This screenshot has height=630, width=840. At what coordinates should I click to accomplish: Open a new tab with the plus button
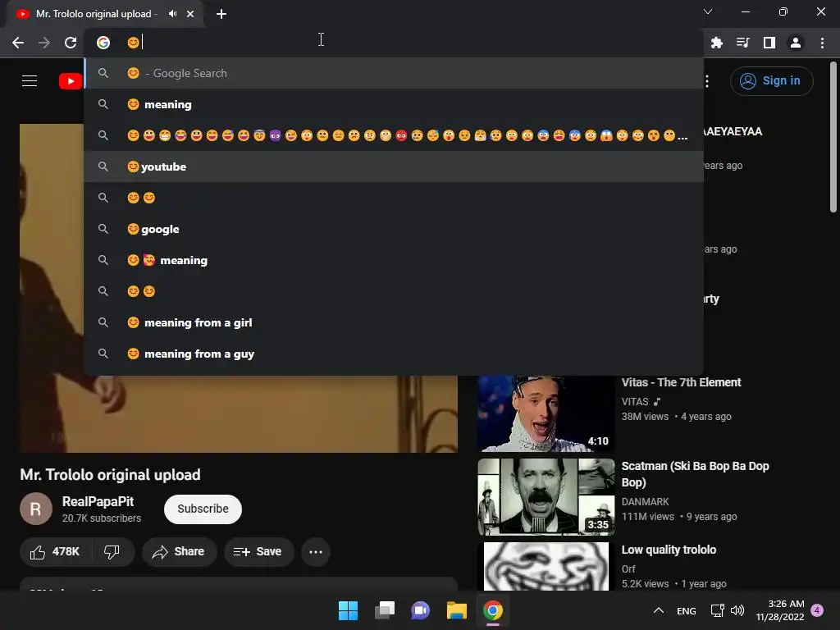[x=221, y=14]
